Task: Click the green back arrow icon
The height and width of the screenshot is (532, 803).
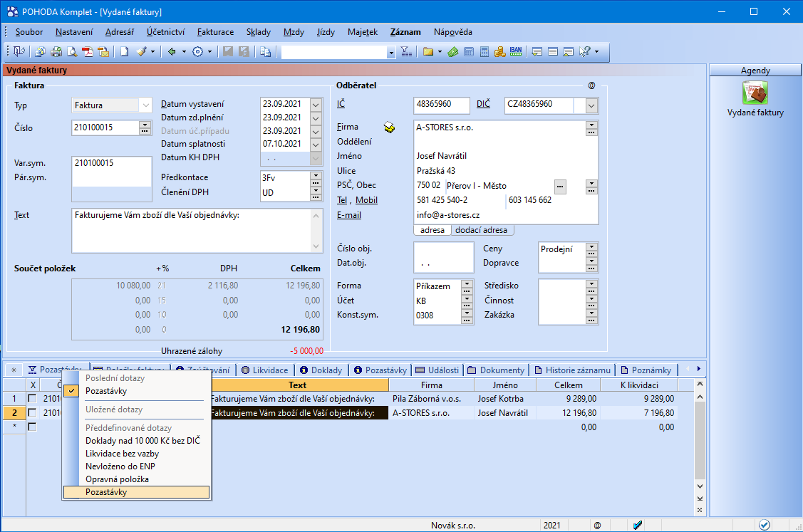Action: pyautogui.click(x=172, y=51)
